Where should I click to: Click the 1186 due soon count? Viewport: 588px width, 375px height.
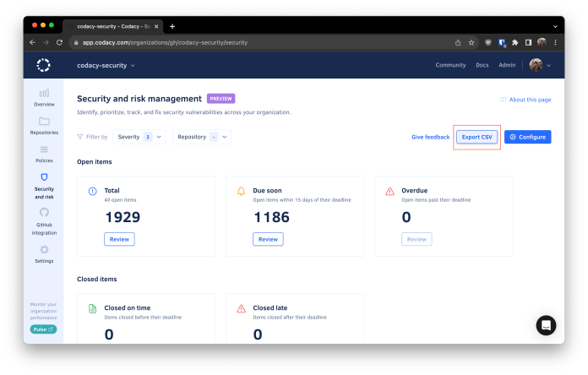(x=271, y=217)
